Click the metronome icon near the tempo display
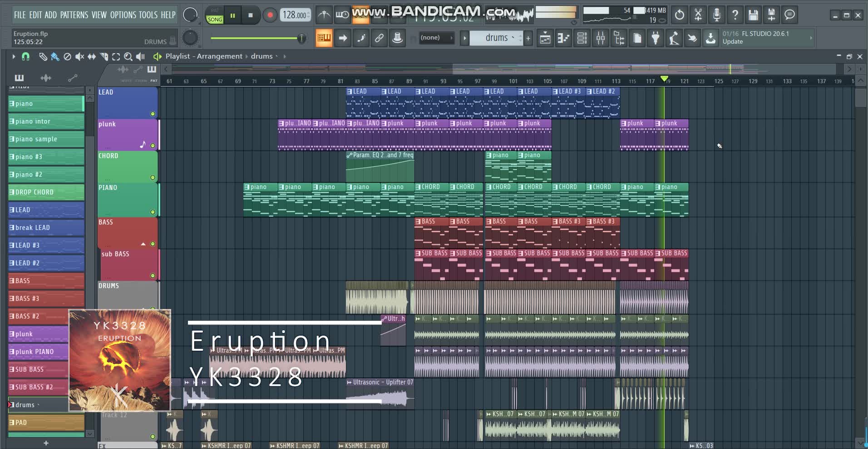This screenshot has height=449, width=868. (324, 15)
